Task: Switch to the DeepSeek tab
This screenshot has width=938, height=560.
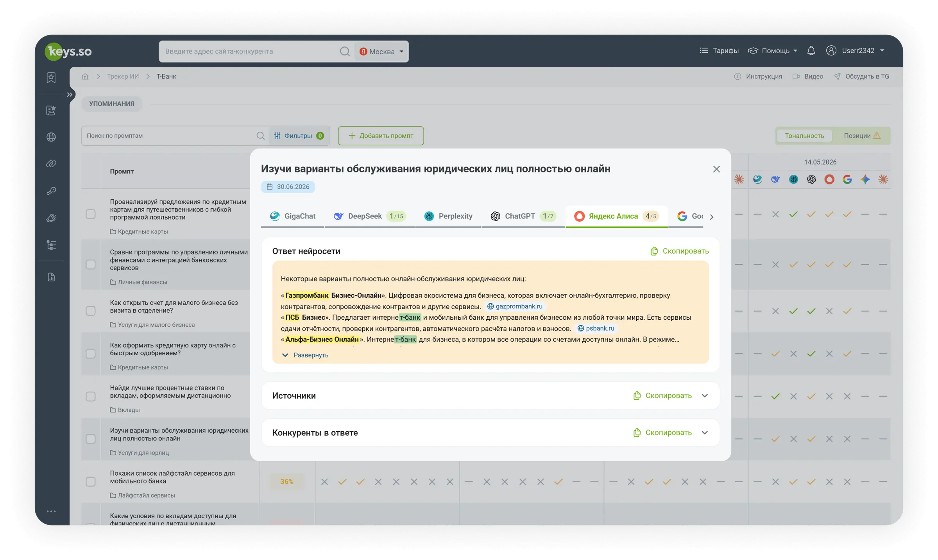Action: (369, 216)
